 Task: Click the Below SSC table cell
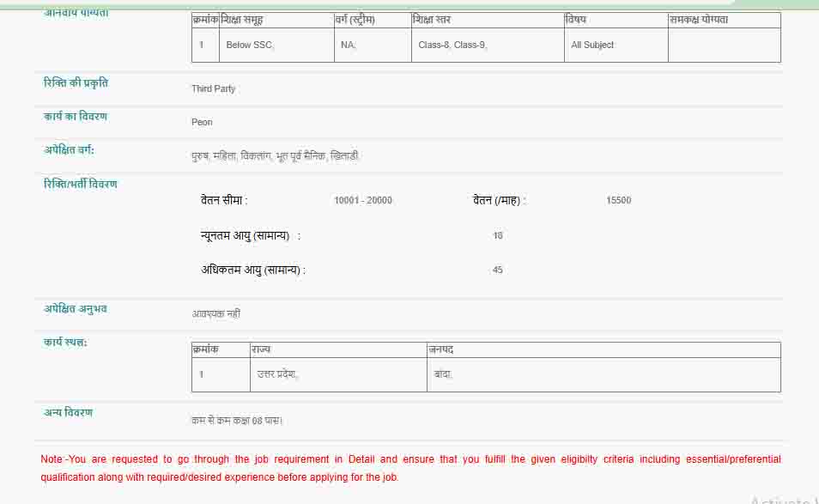249,45
